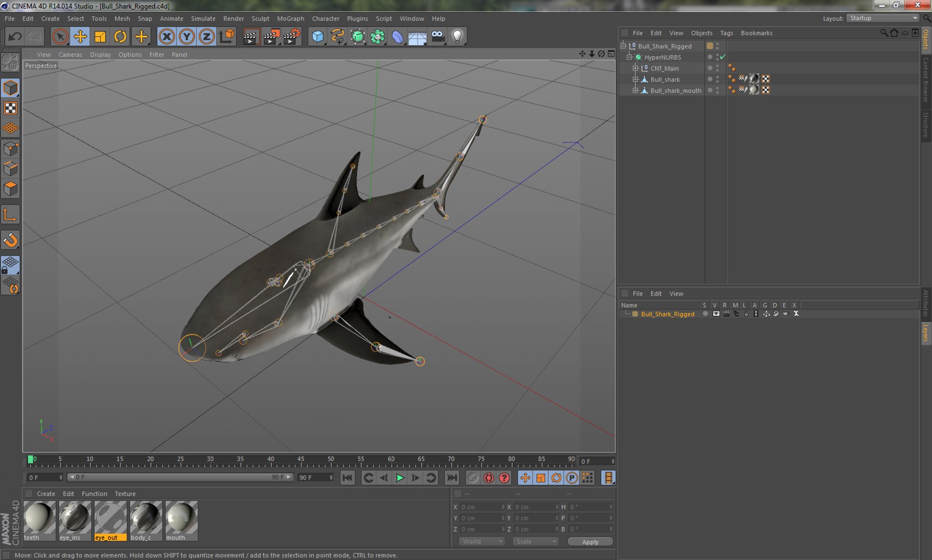This screenshot has width=932, height=560.
Task: Add a Light object
Action: [x=458, y=36]
